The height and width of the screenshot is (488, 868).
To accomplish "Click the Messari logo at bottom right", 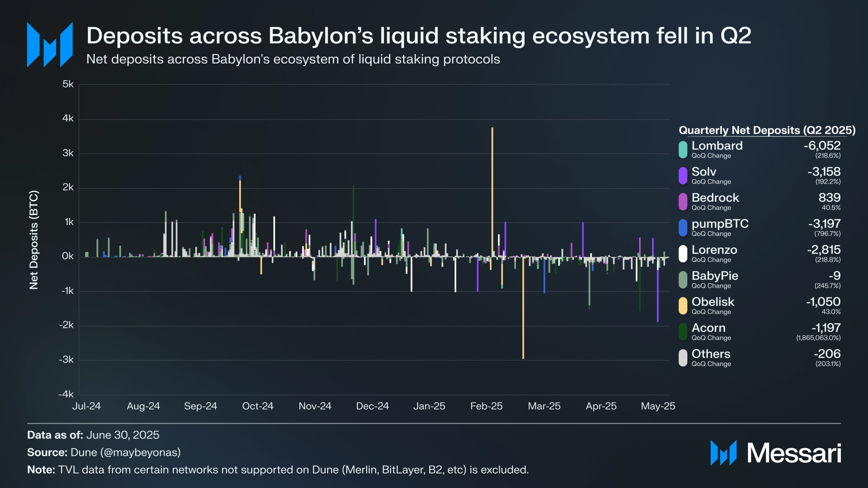I will click(x=776, y=453).
